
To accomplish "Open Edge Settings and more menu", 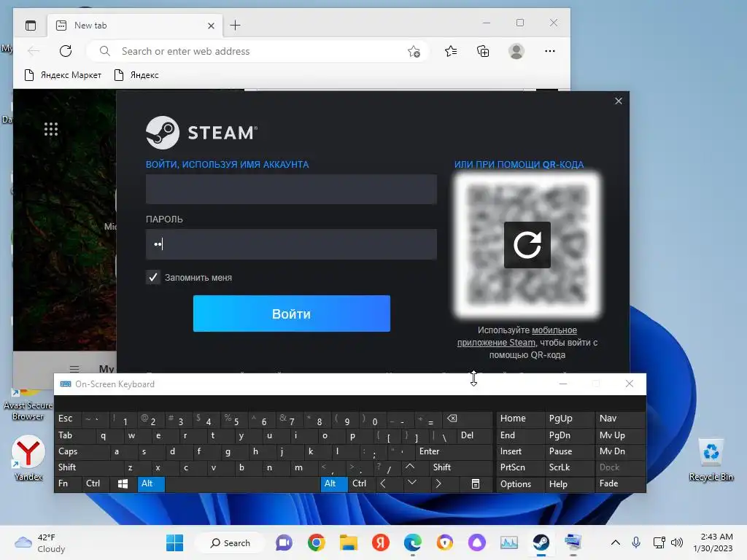I will point(550,51).
